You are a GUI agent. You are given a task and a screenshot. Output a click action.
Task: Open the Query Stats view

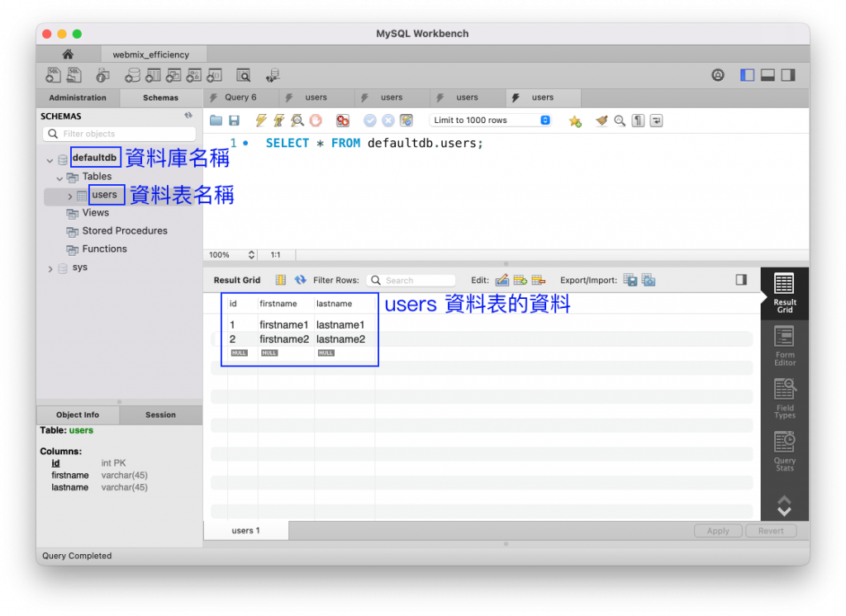(785, 452)
